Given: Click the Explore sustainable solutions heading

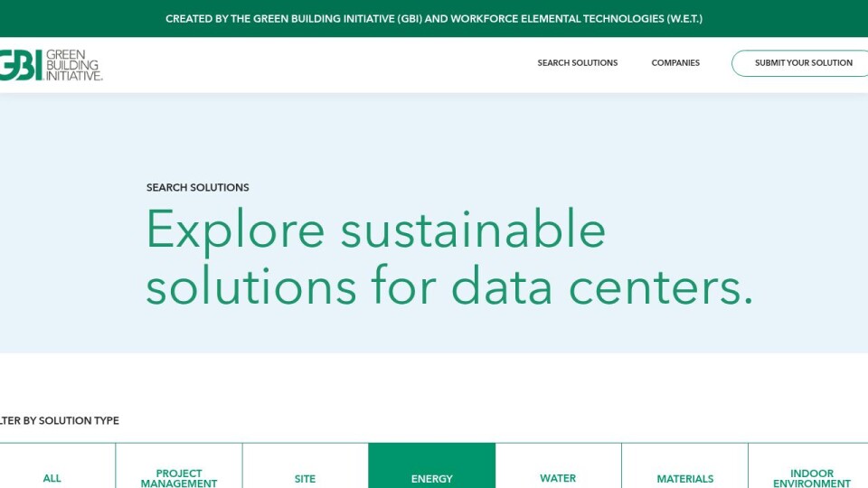Looking at the screenshot, I should click(375, 230).
